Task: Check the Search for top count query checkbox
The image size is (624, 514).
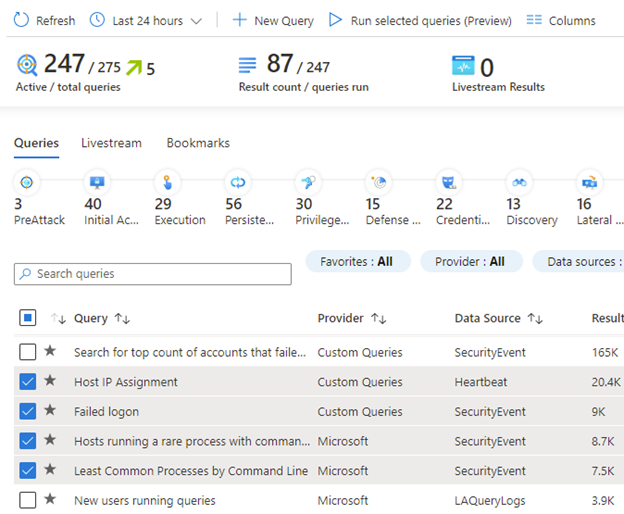Action: tap(27, 352)
